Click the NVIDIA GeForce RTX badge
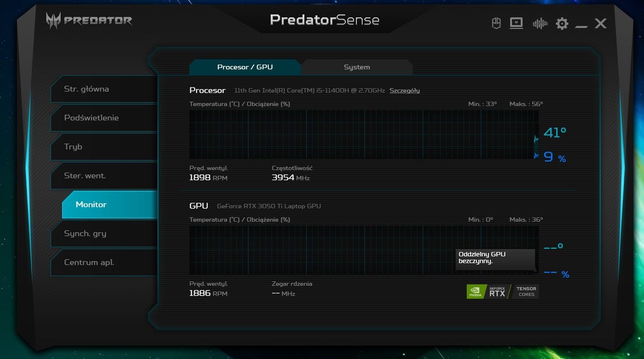This screenshot has width=644, height=359. click(x=488, y=292)
